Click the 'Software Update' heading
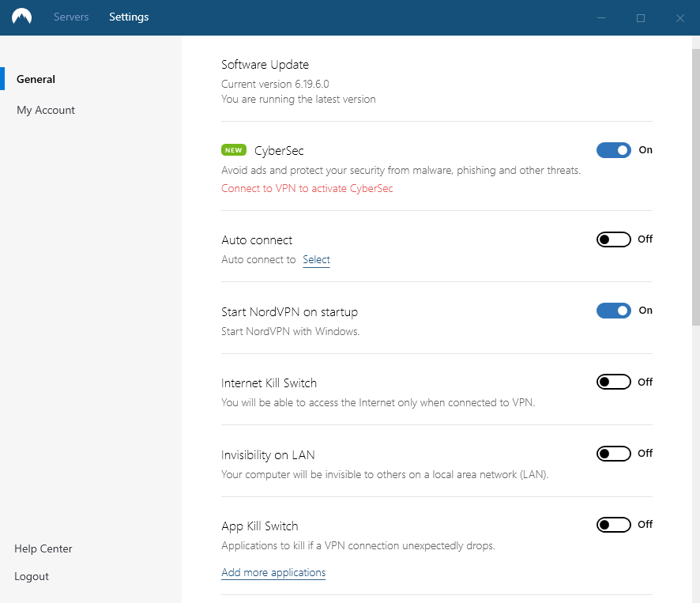The width and height of the screenshot is (700, 603). click(265, 65)
